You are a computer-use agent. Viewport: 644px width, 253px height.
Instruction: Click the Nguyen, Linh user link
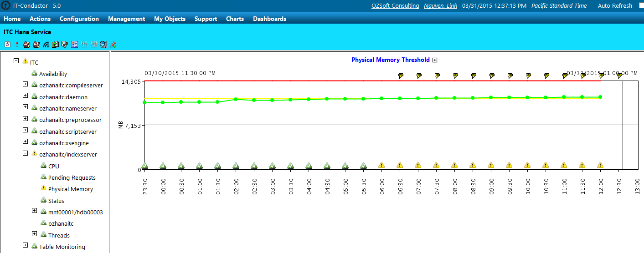point(440,6)
